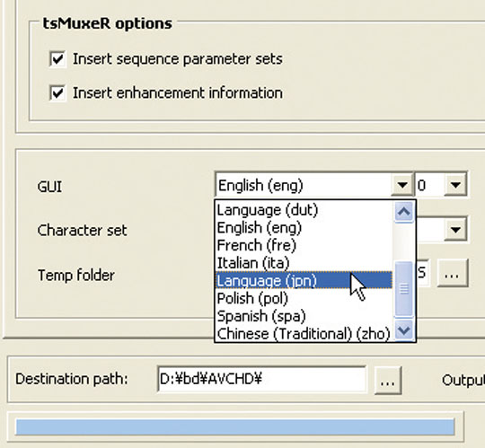Browse for Temp folder with ellipsis button
This screenshot has width=485, height=448.
tap(452, 274)
